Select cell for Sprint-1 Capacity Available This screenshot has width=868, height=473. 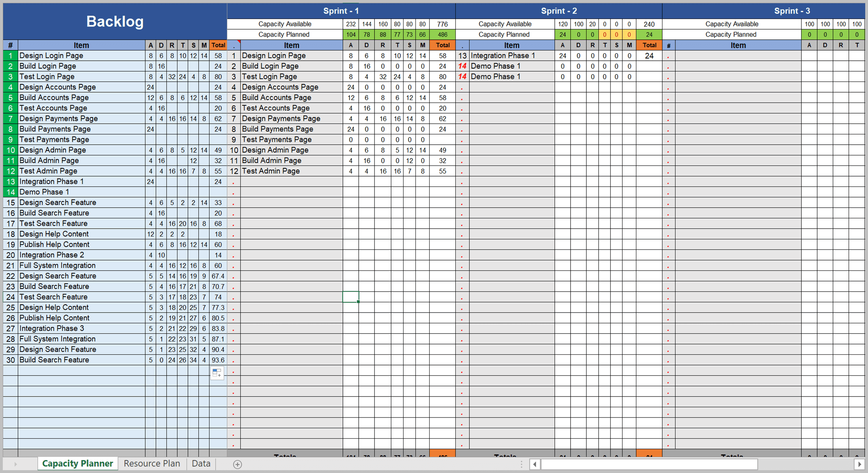tap(286, 23)
